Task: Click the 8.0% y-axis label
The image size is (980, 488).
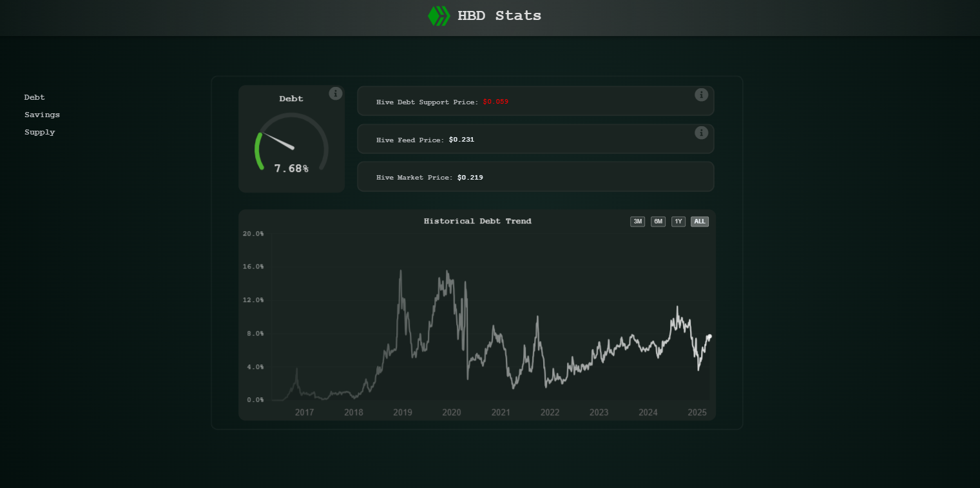Action: coord(255,333)
